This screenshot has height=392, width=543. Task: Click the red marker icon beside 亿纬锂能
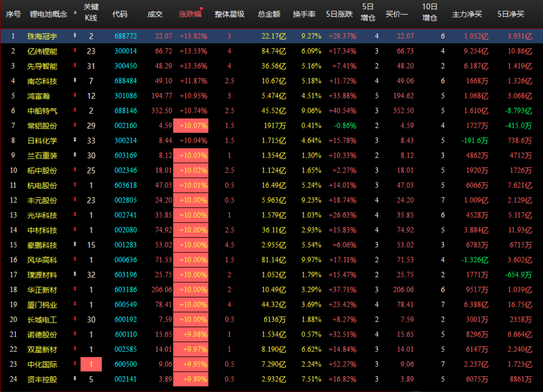click(75, 51)
